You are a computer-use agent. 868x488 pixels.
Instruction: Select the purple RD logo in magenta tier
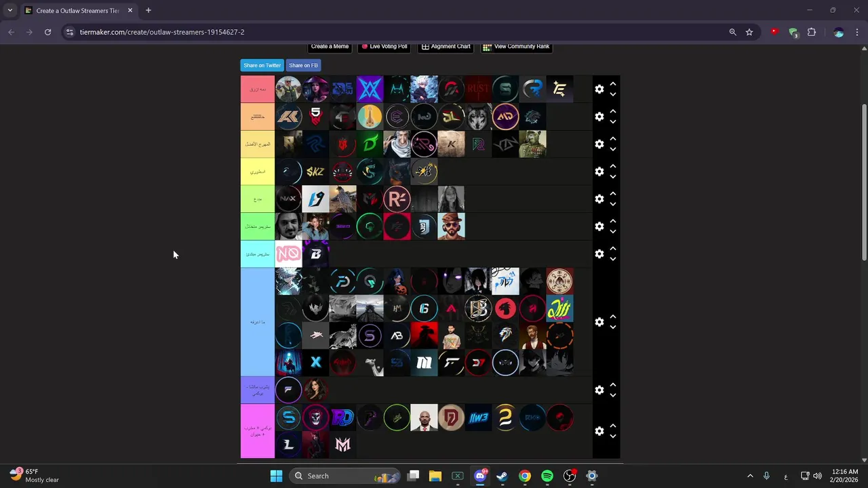[342, 418]
